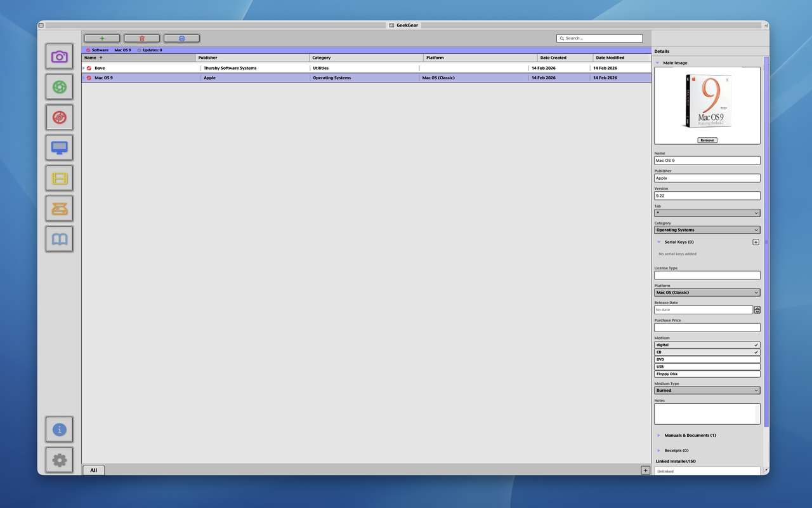Click the Publisher field containing Apple

[x=707, y=178]
